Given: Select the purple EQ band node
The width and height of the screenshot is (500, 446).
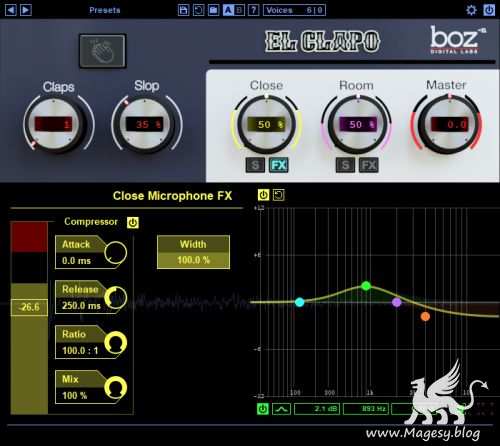Looking at the screenshot, I should pos(397,302).
